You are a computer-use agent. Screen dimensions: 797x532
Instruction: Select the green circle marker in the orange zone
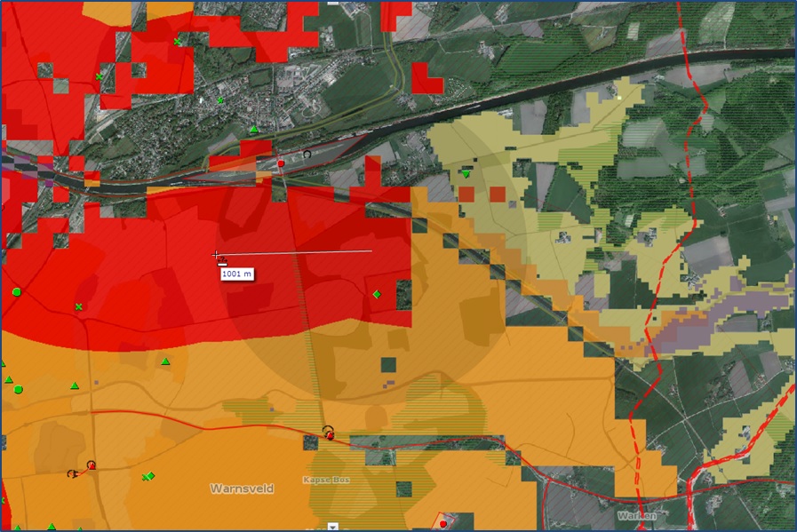(19, 390)
